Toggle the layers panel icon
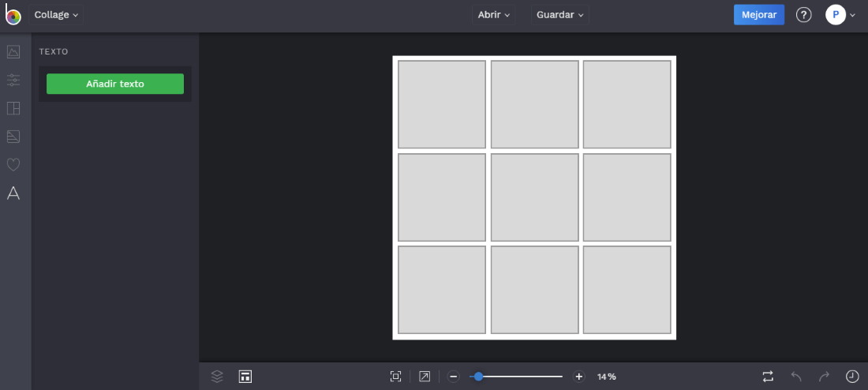Screen dimensions: 868x390 click(217, 377)
